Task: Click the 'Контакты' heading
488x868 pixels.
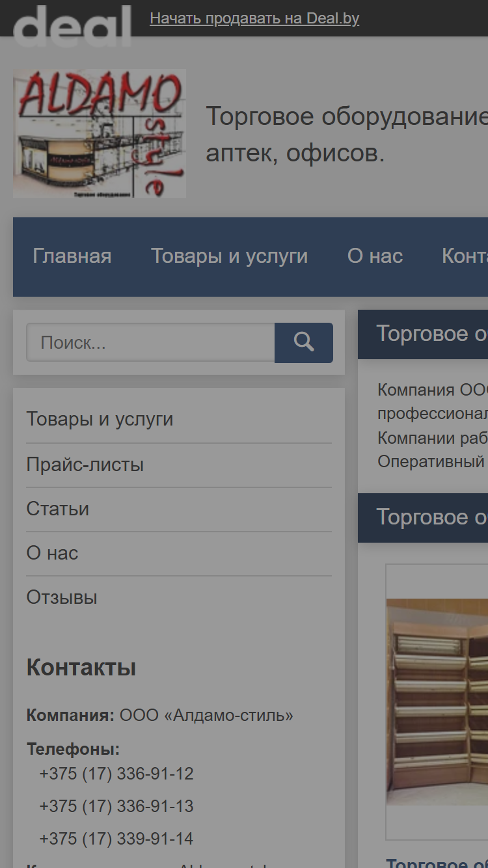Action: tap(81, 668)
